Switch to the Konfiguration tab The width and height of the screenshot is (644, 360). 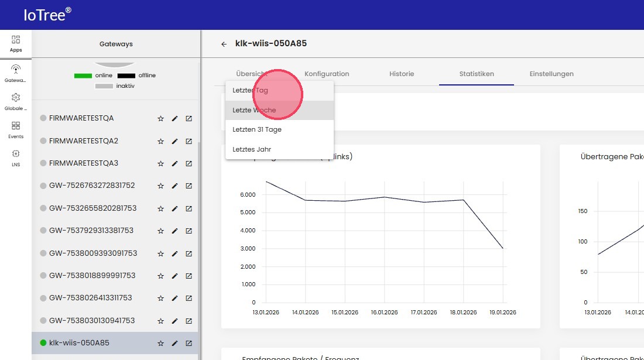tap(327, 74)
